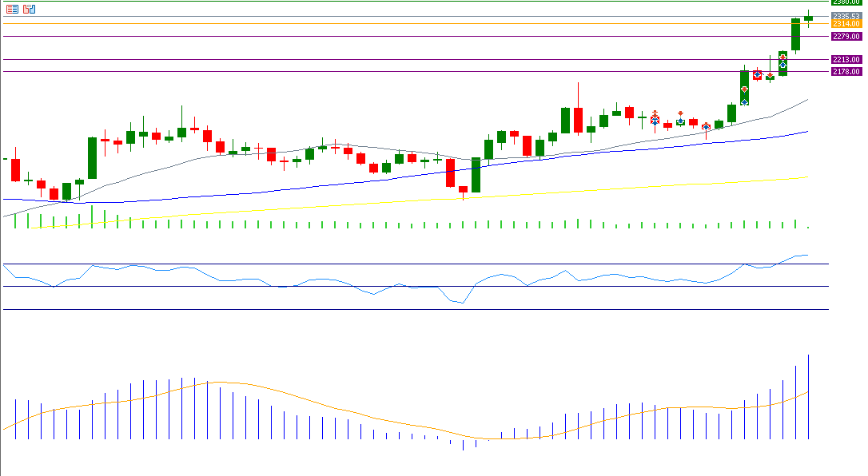
Task: Select the green 2380.00 price label
Action: (x=846, y=2)
